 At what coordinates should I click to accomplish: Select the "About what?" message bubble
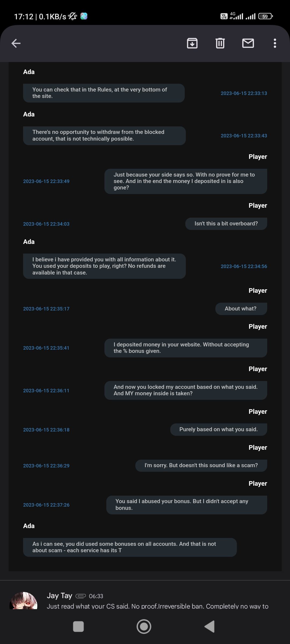pos(241,309)
